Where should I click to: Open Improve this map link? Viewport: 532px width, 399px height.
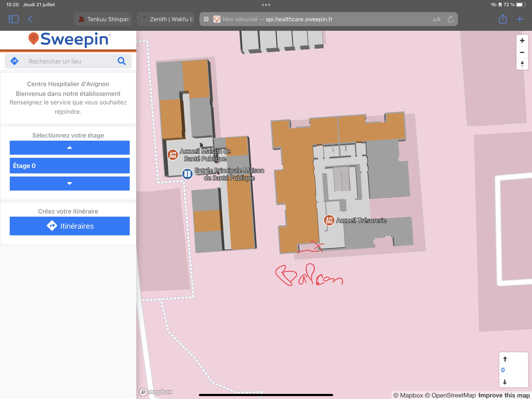click(504, 395)
